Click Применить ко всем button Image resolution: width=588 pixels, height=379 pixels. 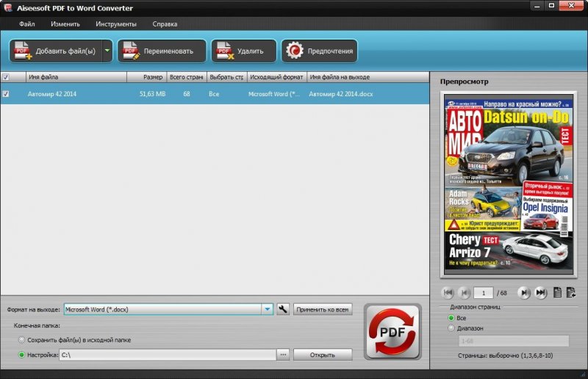click(x=323, y=310)
